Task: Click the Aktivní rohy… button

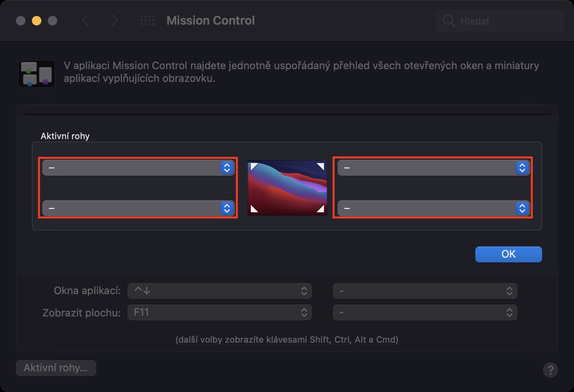Action: click(x=56, y=368)
